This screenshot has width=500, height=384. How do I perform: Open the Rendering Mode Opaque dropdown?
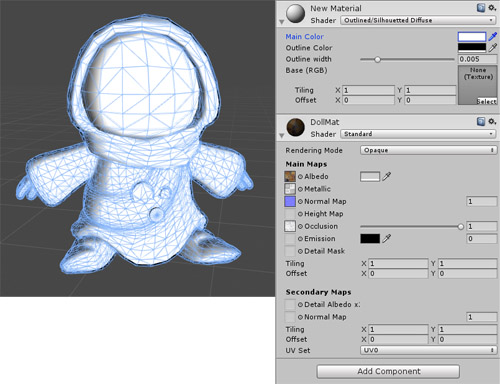coord(428,150)
